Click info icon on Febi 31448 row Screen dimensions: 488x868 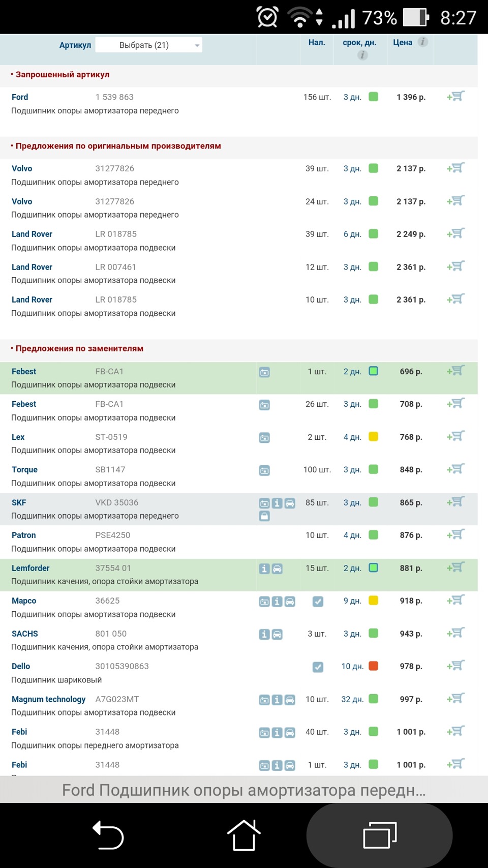click(277, 733)
